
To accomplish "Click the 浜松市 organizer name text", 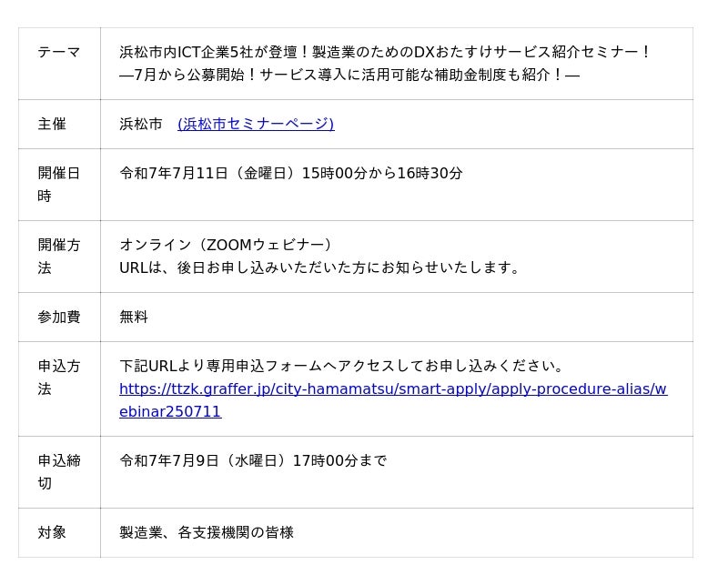I will tap(141, 124).
